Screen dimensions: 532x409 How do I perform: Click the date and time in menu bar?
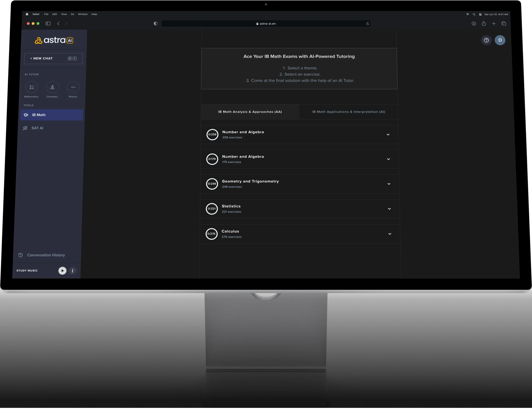496,14
